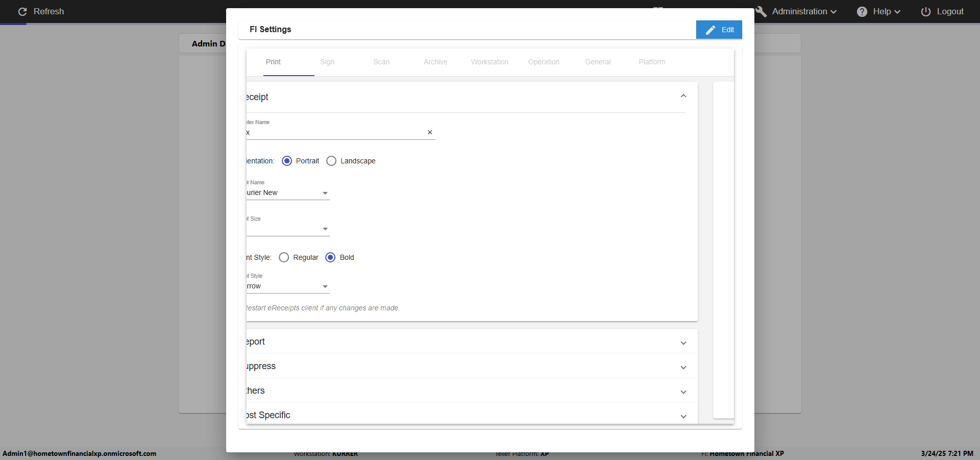The image size is (980, 460).
Task: Select Portrait orientation radio button
Action: (287, 161)
